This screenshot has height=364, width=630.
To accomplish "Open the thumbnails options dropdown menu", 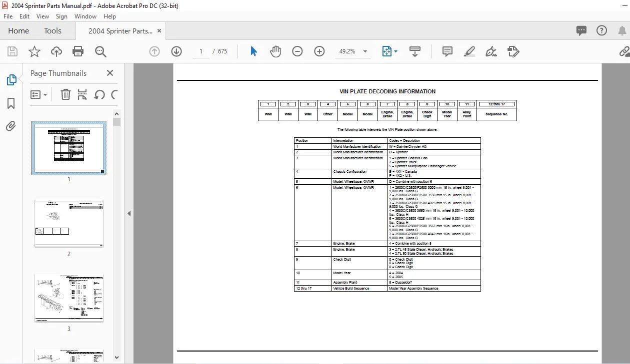I will tap(39, 94).
